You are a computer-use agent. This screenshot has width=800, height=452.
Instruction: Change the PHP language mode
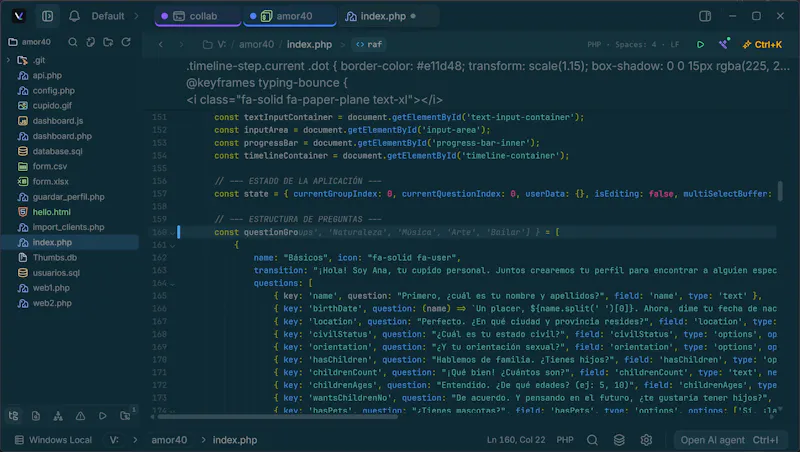coord(594,44)
